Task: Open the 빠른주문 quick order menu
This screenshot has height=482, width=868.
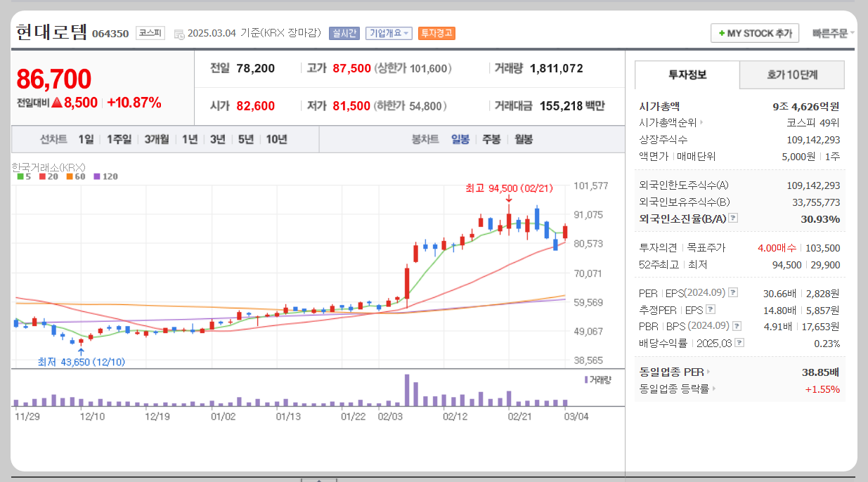Action: (829, 33)
